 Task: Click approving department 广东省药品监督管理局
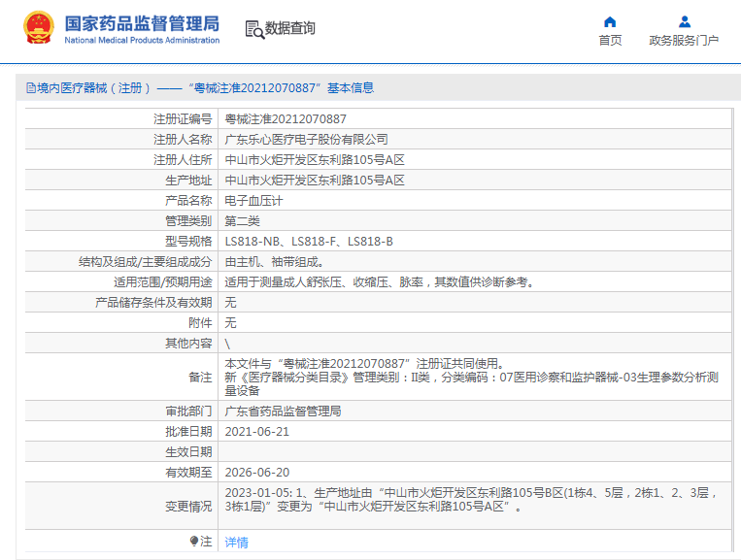283,411
